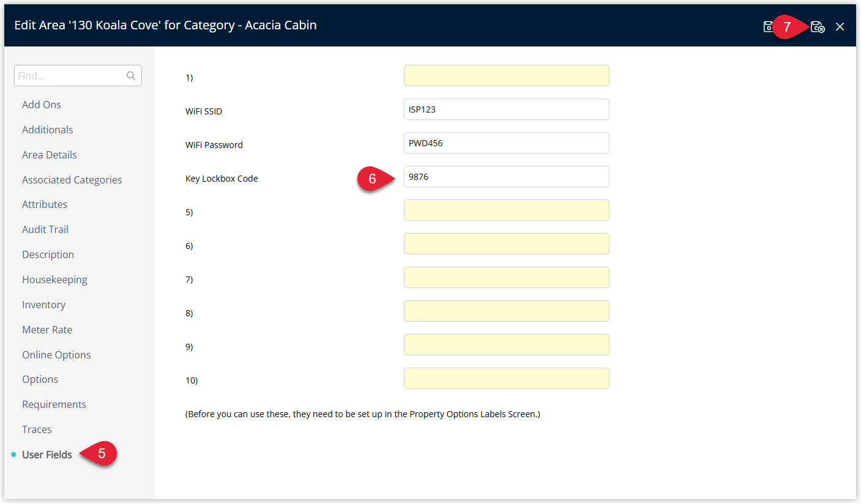Click the empty field labeled 8)
861x504 pixels.
507,311
